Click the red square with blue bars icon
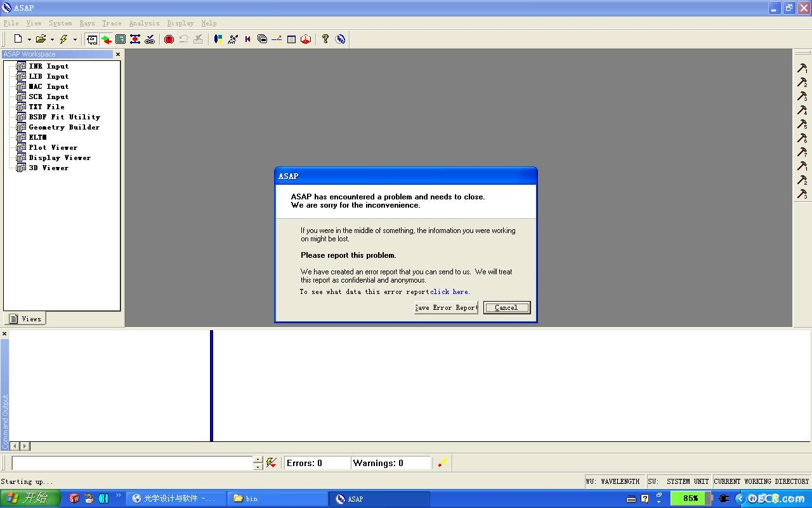Screen dimensions: 812x508 tap(135, 39)
